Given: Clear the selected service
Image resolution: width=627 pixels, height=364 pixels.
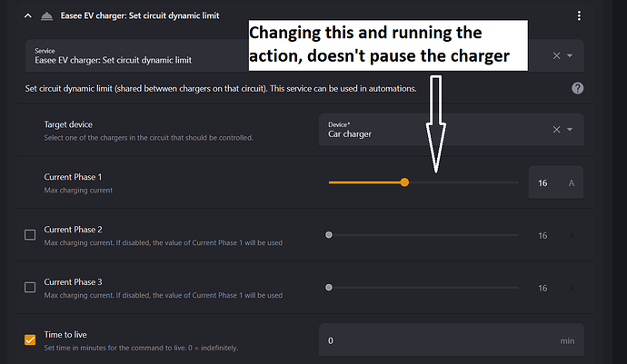Looking at the screenshot, I should click(x=557, y=56).
